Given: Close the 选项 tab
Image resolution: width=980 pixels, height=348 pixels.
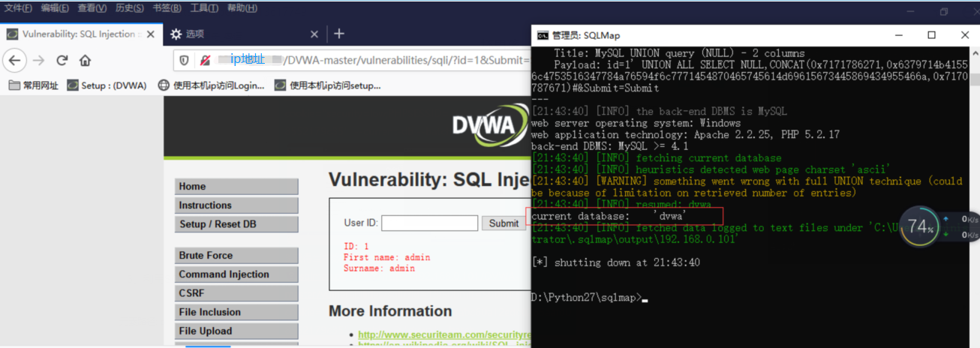Looking at the screenshot, I should tap(314, 34).
